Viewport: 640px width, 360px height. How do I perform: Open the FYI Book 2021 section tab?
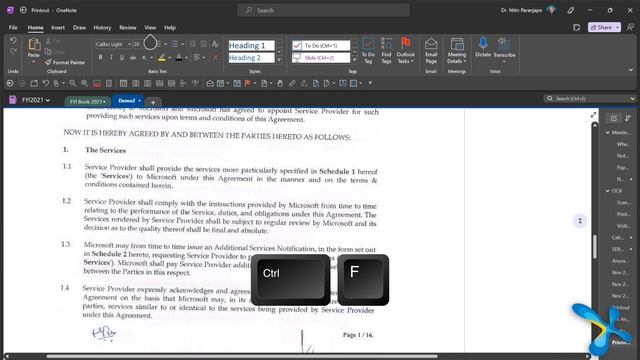pyautogui.click(x=87, y=102)
